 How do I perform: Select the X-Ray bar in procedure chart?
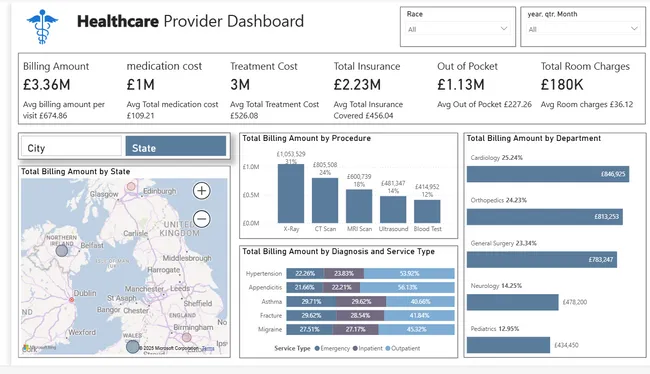click(x=291, y=193)
